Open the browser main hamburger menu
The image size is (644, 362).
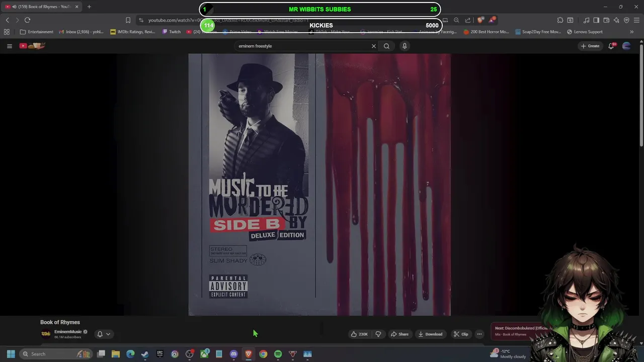coord(636,20)
